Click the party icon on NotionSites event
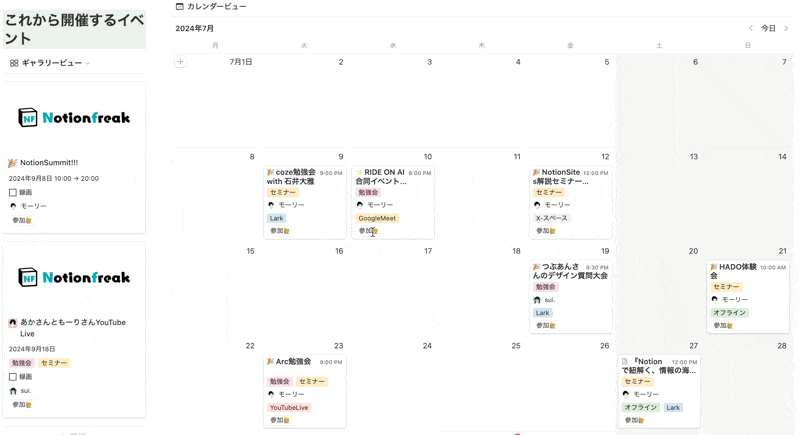 [536, 172]
